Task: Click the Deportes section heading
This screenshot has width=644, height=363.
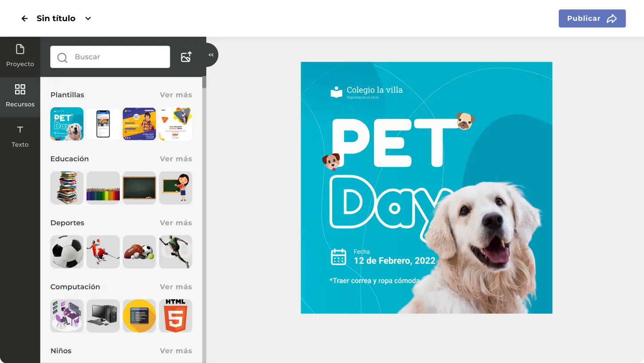Action: point(67,223)
